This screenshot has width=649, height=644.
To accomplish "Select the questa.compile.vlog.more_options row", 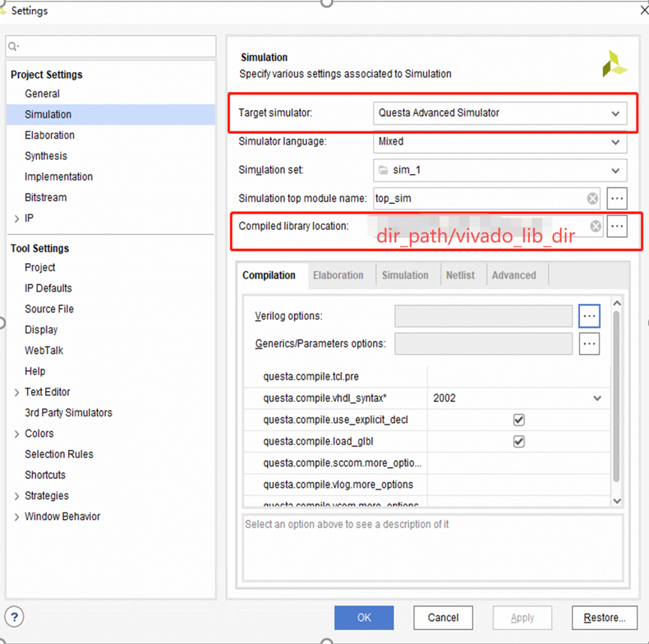I will [x=427, y=485].
